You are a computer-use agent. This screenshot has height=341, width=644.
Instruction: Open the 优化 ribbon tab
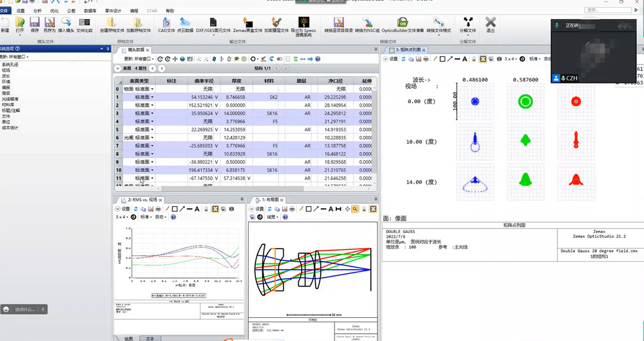click(54, 11)
